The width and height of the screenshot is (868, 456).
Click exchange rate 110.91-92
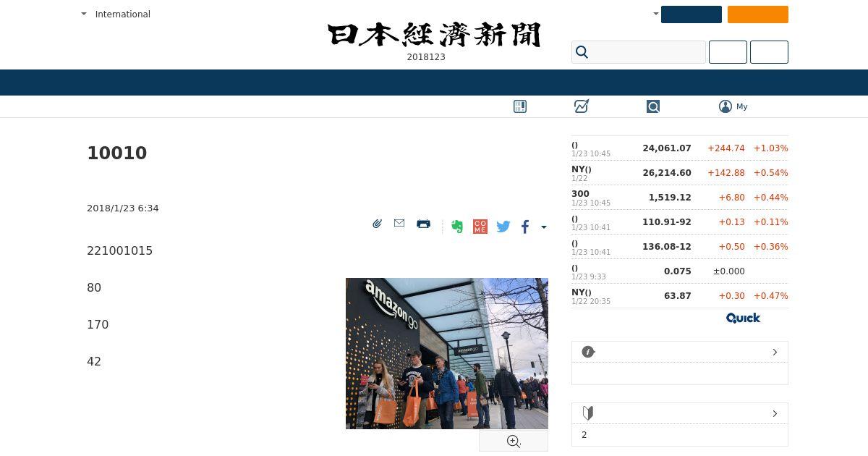[667, 221]
